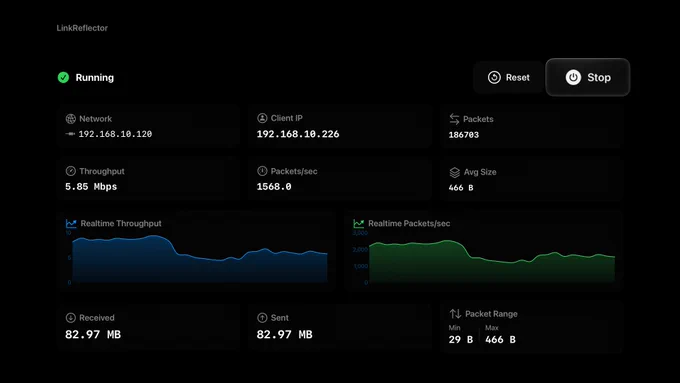The width and height of the screenshot is (680, 383).
Task: Click the ethernet icon beside 192.168.10.120
Action: pos(70,134)
